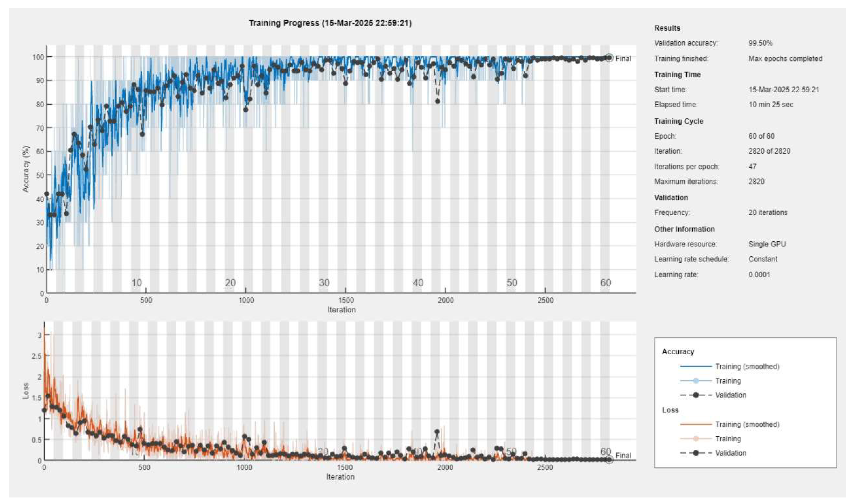Click the Final marker on the loss plot

tap(609, 459)
